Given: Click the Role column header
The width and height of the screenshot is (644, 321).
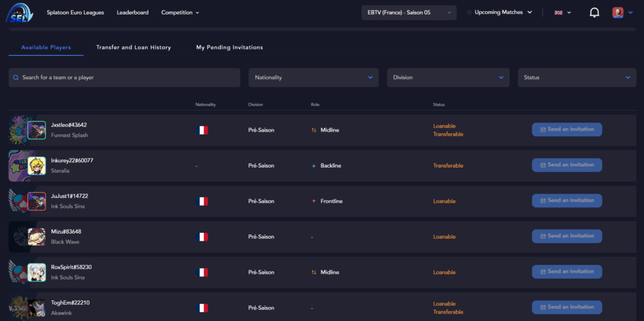Looking at the screenshot, I should pyautogui.click(x=315, y=105).
